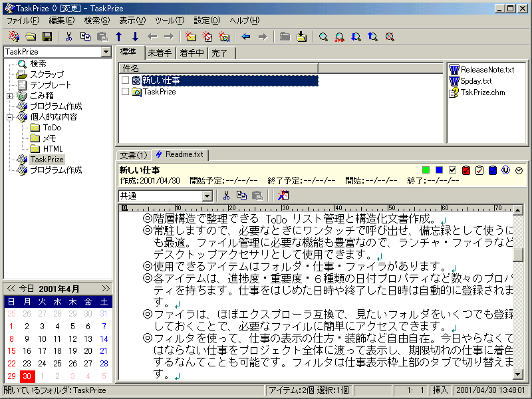The height and width of the screenshot is (399, 532).
Task: Click the editor scrollbar up arrow
Action: [518, 210]
